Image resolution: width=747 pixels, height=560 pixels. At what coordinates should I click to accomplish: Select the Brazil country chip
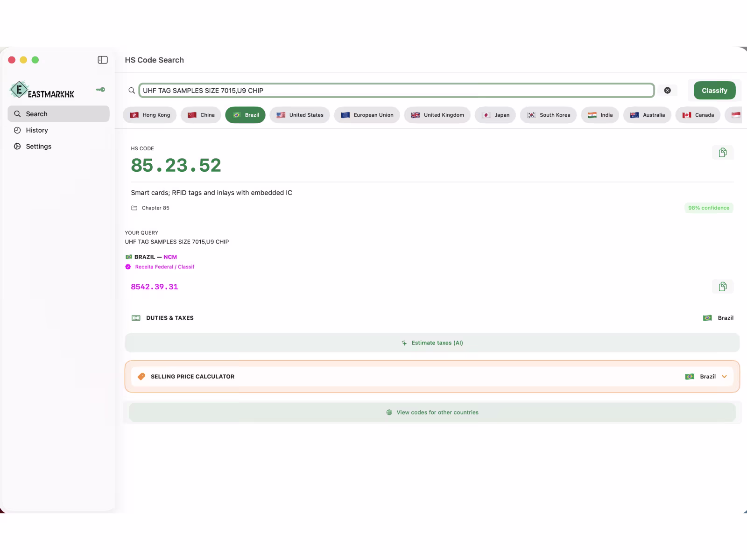pos(246,115)
